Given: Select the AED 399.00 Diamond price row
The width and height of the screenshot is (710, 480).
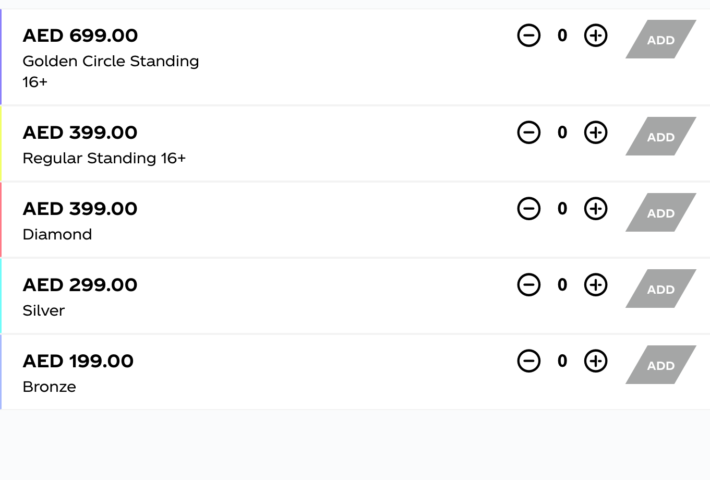Looking at the screenshot, I should point(355,220).
